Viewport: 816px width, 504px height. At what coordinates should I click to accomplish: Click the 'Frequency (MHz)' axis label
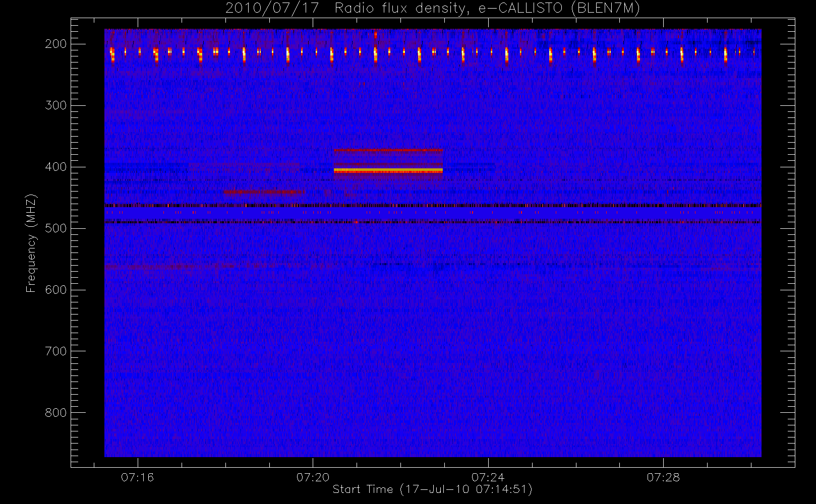pos(31,243)
